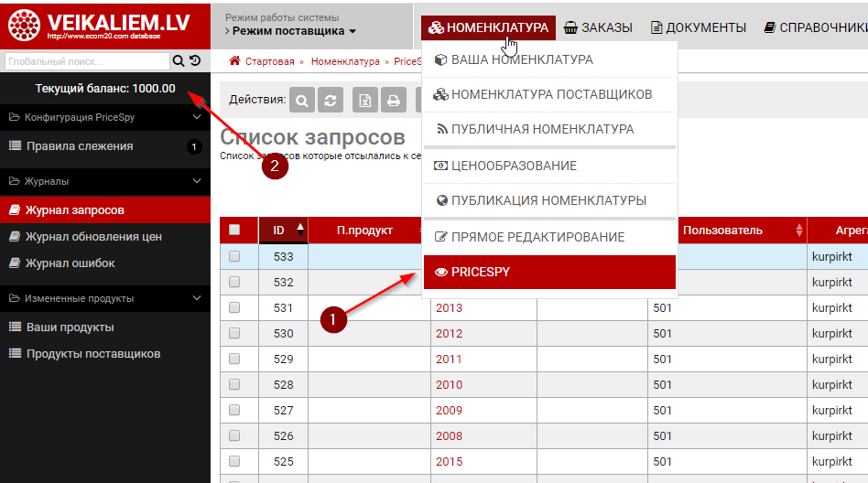Click the search action button in Действия toolbar
This screenshot has height=483, width=868.
303,100
